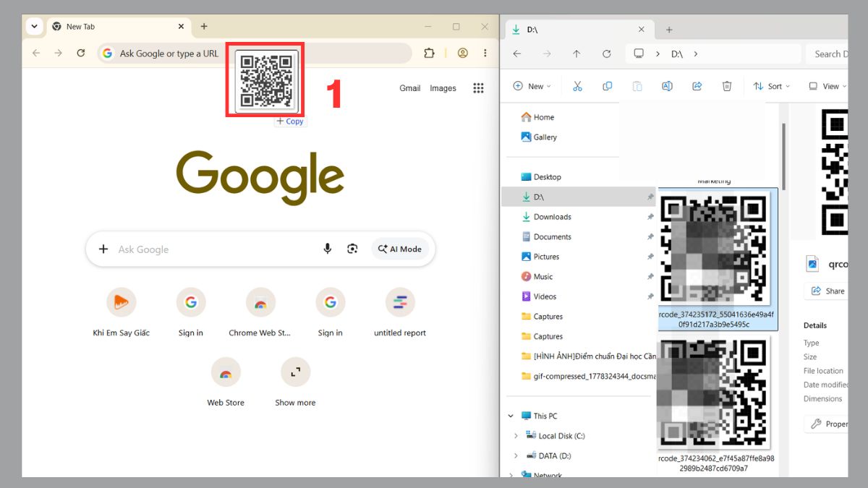This screenshot has height=488, width=868.
Task: Open the untitled report shortcut
Action: [x=400, y=312]
